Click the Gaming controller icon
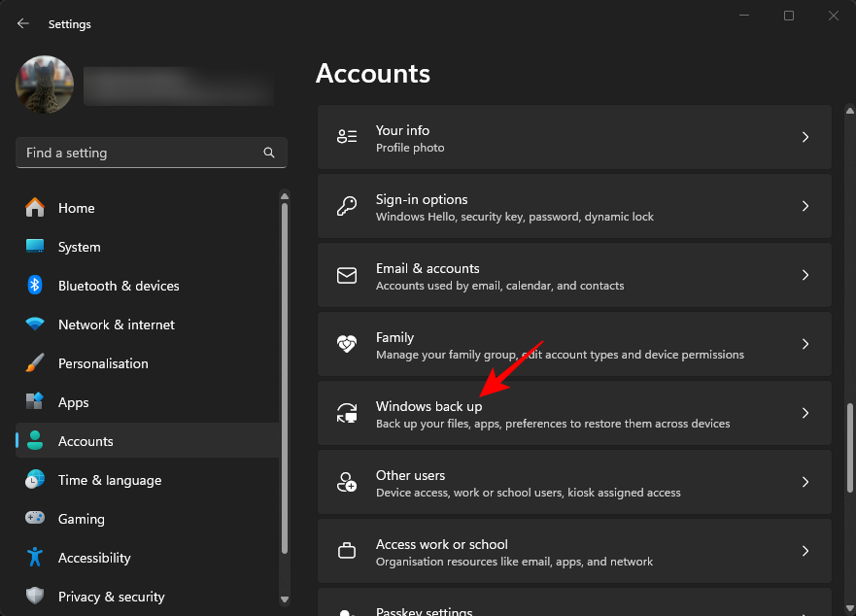The image size is (856, 616). pos(35,519)
